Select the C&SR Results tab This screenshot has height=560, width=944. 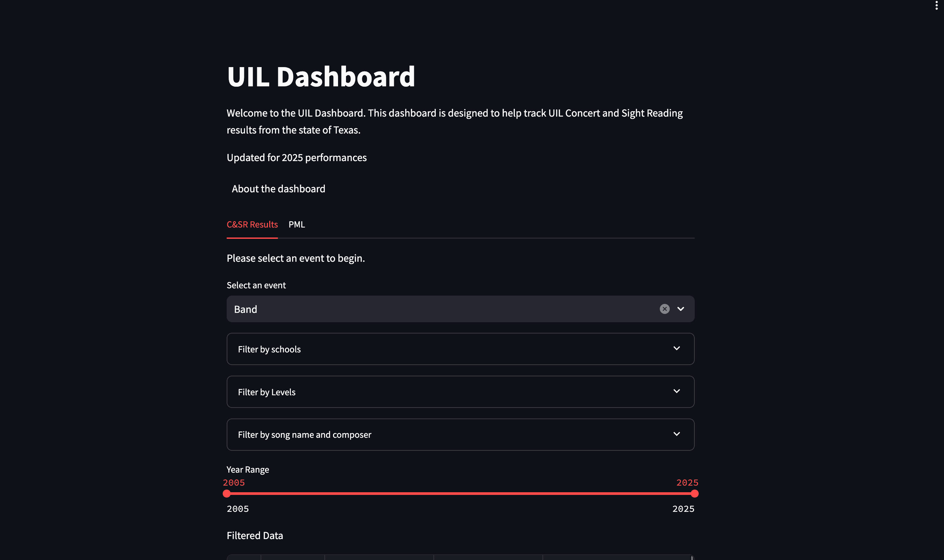[x=252, y=224]
